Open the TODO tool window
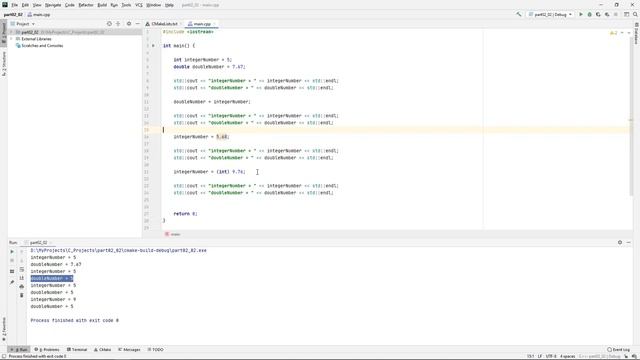 pyautogui.click(x=156, y=350)
